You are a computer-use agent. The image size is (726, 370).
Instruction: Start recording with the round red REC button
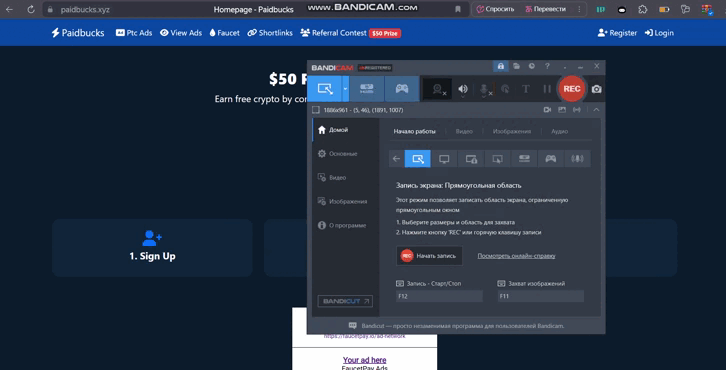[x=572, y=89]
